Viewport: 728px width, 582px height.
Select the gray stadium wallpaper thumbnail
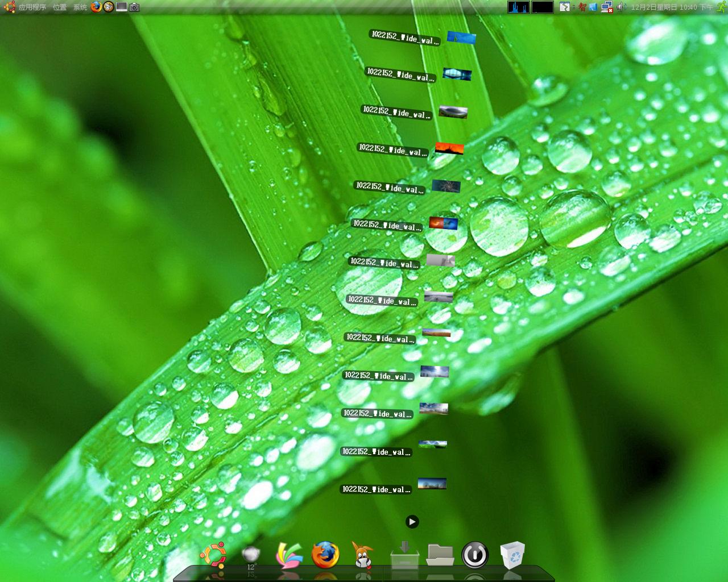tap(453, 111)
